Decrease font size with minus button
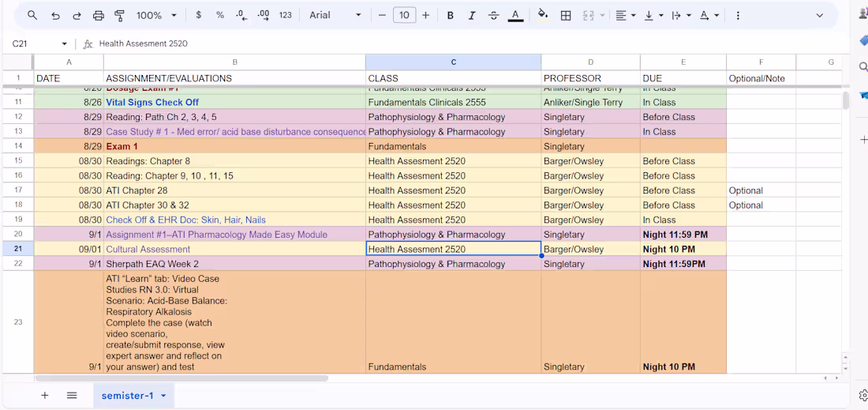The image size is (868, 410). pyautogui.click(x=382, y=16)
